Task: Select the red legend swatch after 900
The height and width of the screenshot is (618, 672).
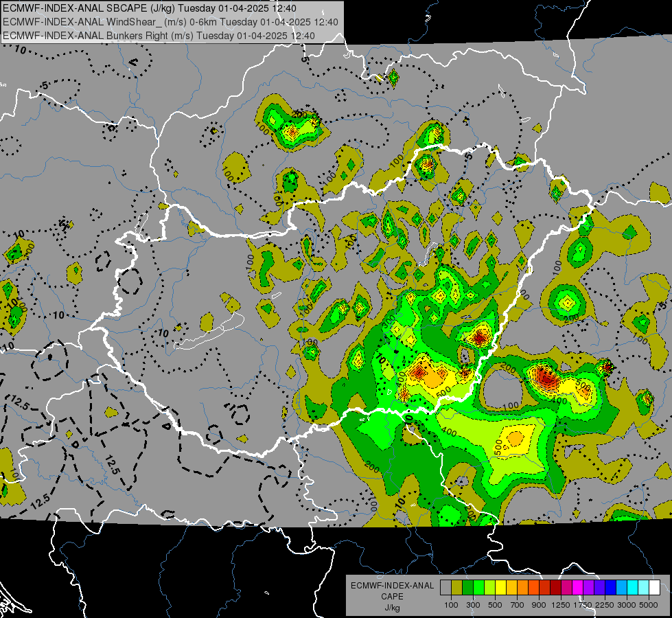Action: [545, 588]
